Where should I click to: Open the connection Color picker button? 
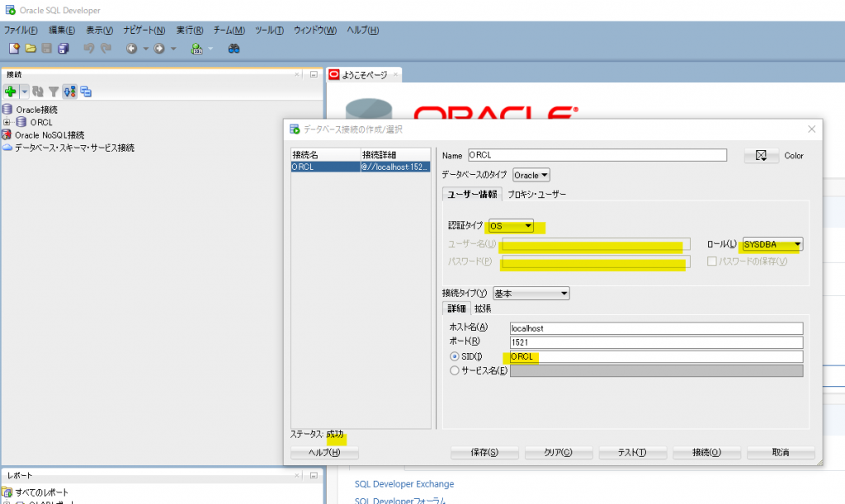pyautogui.click(x=761, y=156)
